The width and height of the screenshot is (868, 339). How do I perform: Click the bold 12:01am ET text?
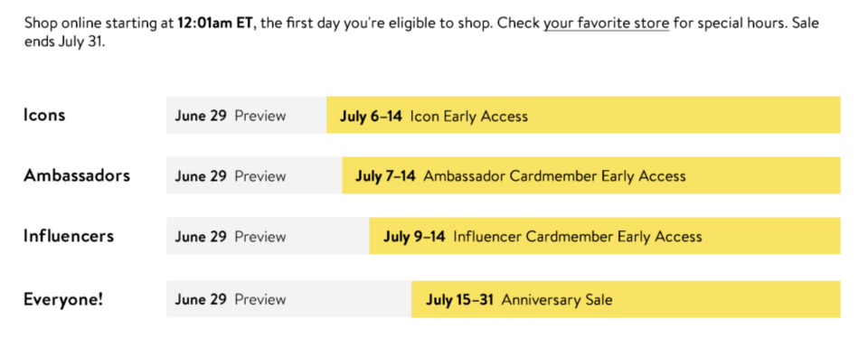click(215, 24)
